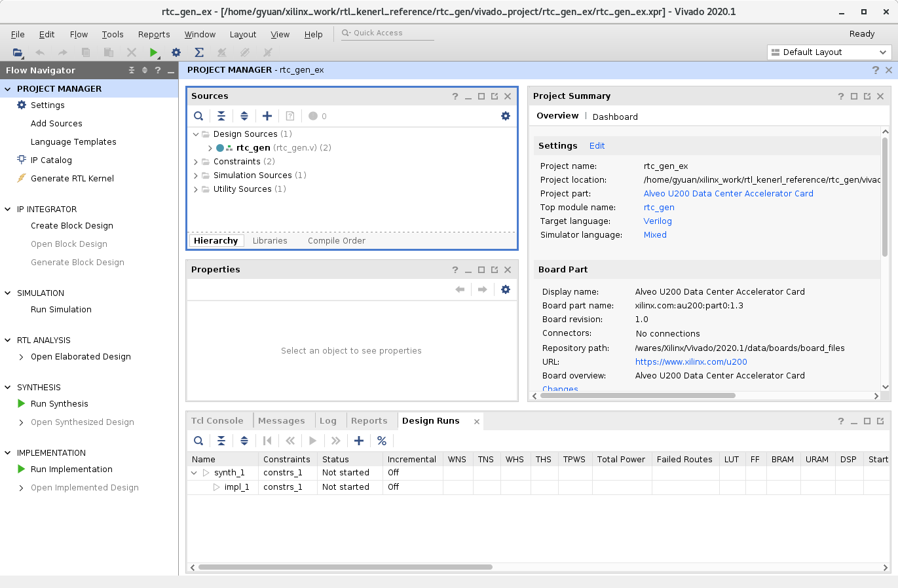Switch to the Tcl Console tab
The image size is (898, 588).
[x=217, y=421]
